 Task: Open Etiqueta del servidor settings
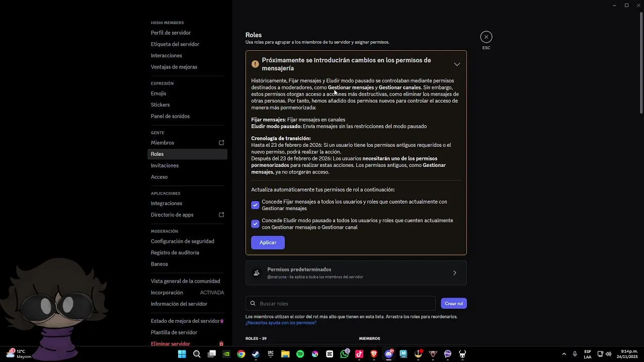[x=175, y=44]
